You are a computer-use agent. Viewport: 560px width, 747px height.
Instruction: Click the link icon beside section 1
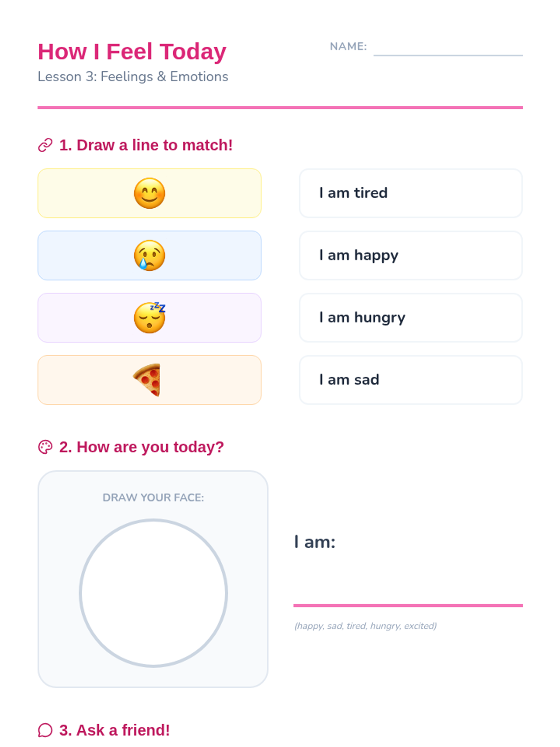45,145
